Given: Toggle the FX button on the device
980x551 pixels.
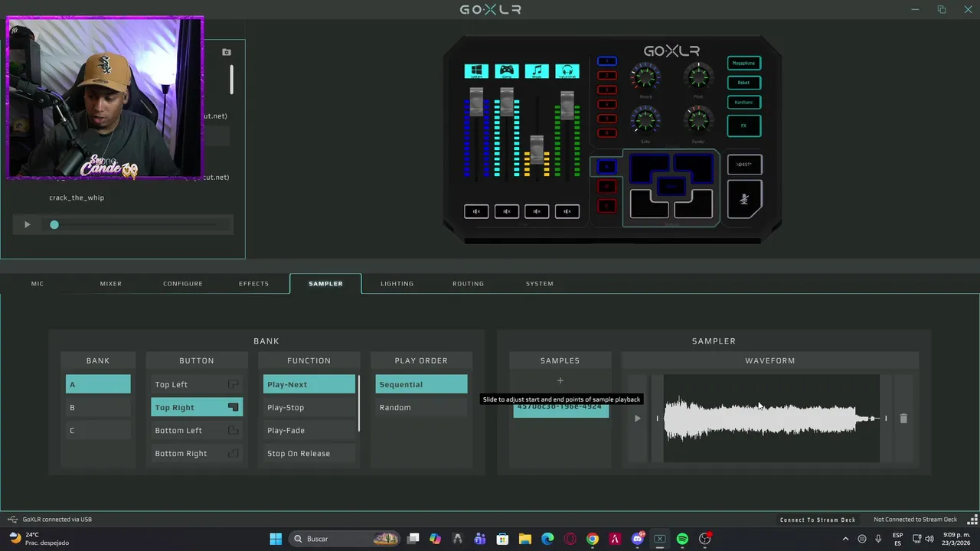Looking at the screenshot, I should pyautogui.click(x=743, y=126).
